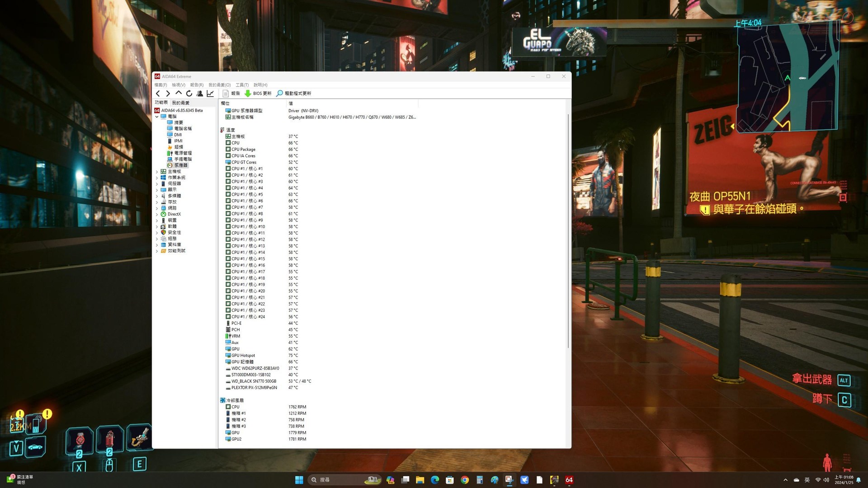
Task: Open Chrome from the taskbar
Action: click(x=465, y=480)
